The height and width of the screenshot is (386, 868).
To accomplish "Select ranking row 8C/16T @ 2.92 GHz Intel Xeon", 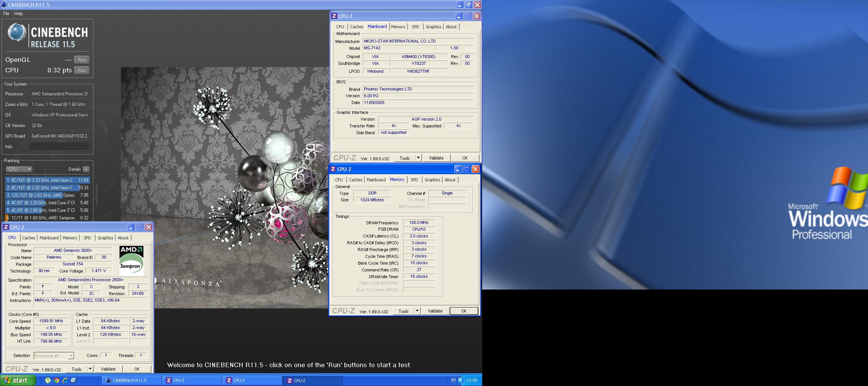I will tap(47, 188).
